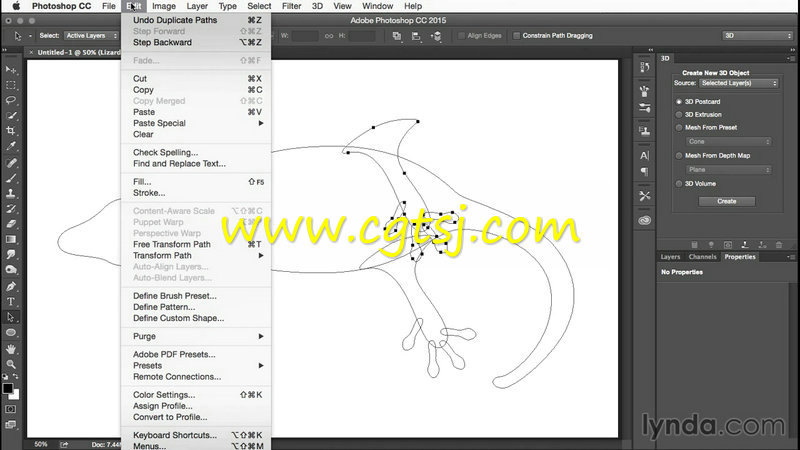Open the Photoshop CC application menu

coord(61,6)
